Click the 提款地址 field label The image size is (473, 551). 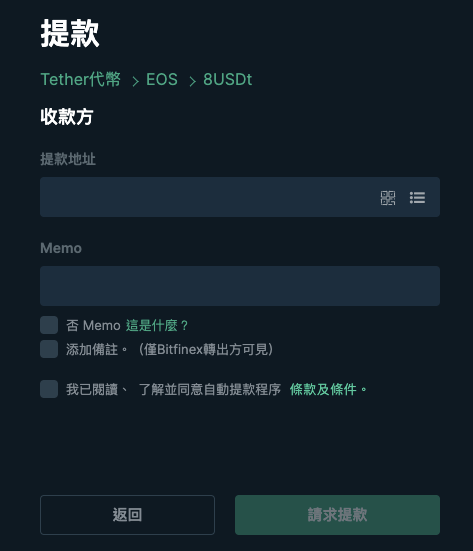pos(68,159)
